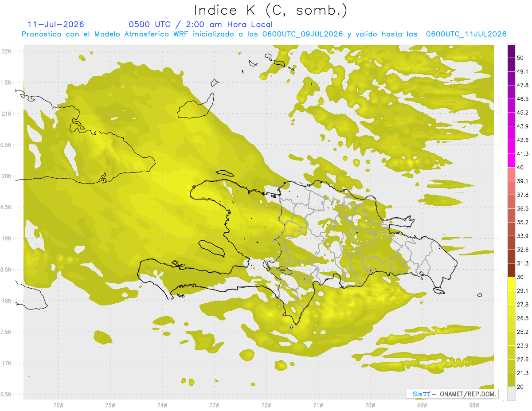Click the '17N' latitude label

(x=7, y=363)
